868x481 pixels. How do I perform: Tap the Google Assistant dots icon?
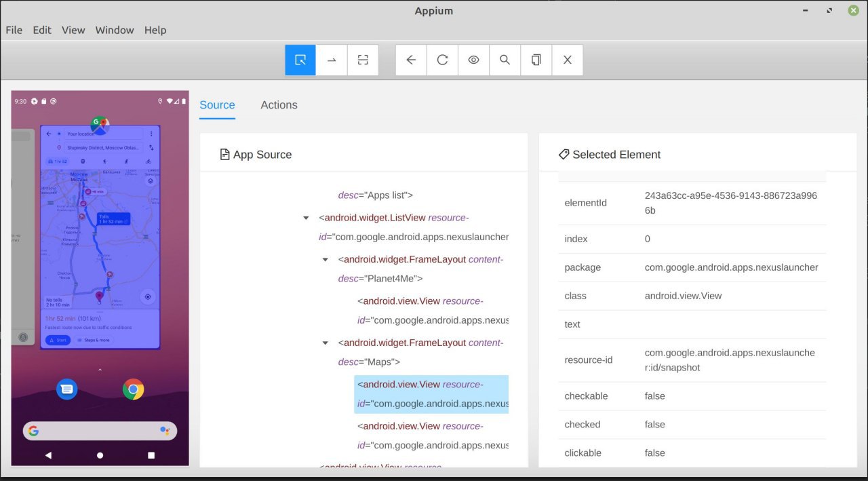[x=165, y=431]
